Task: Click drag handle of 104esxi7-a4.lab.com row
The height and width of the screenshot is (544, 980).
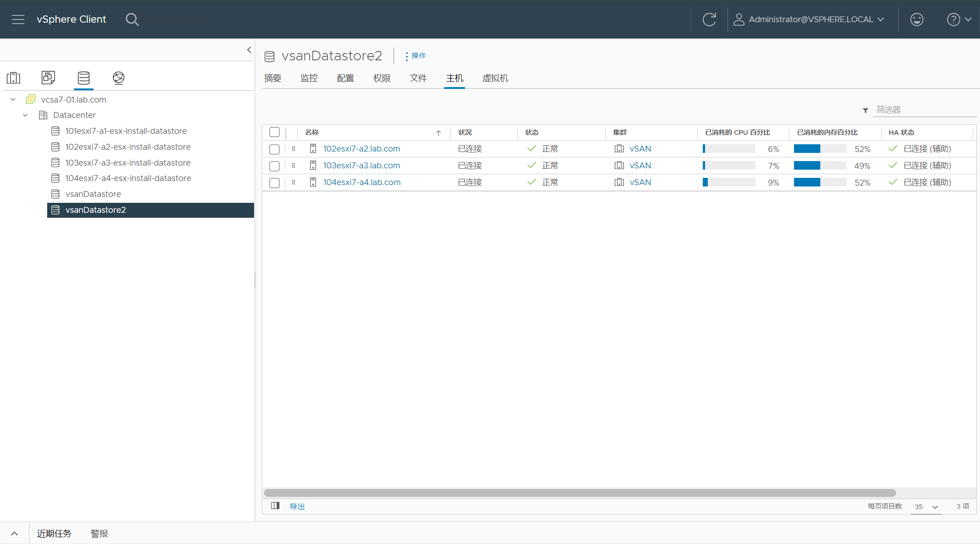Action: tap(294, 182)
